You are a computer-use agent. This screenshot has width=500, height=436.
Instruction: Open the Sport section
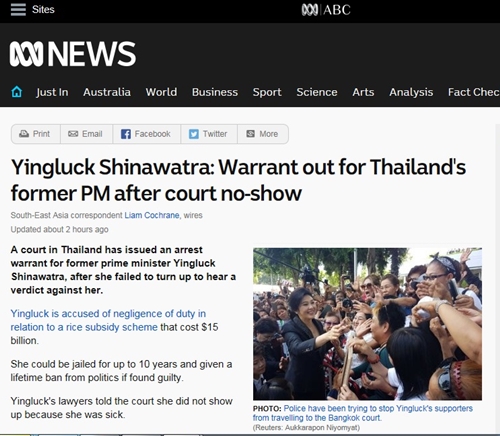point(267,92)
